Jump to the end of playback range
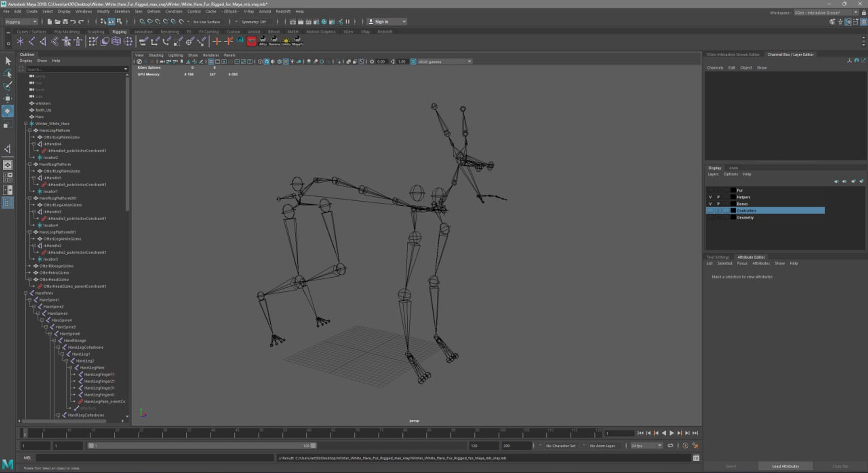Viewport: 868px width, 473px height. click(695, 433)
